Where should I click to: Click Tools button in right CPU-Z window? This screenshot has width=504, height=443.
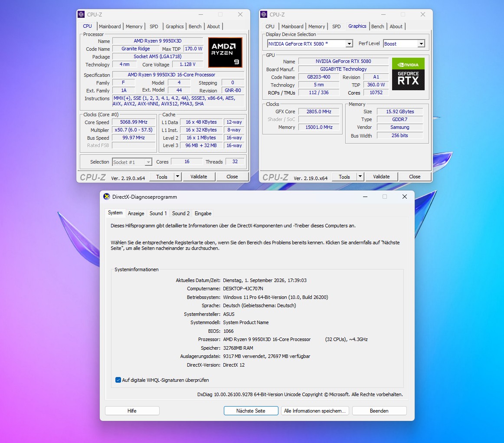(x=344, y=177)
